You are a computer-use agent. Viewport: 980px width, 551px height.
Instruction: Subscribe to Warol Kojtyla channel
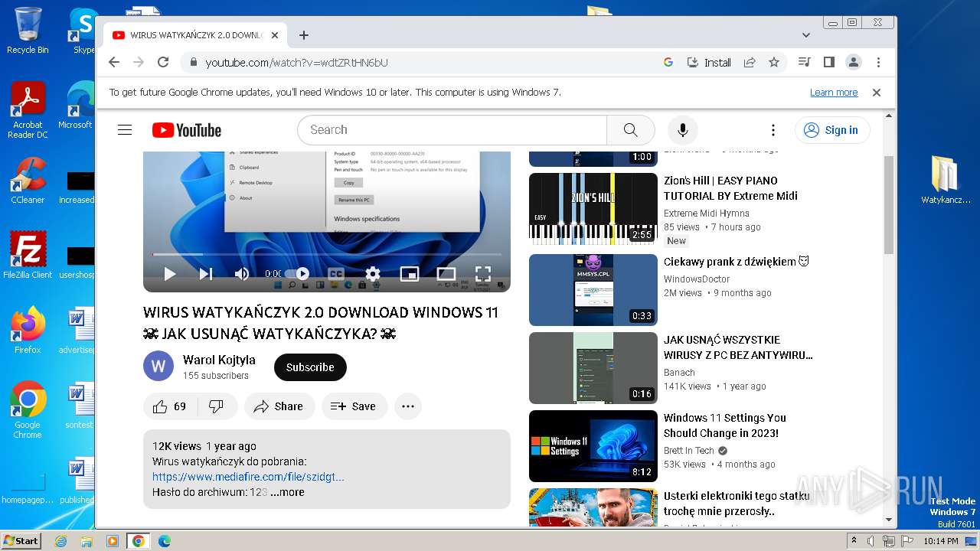pos(310,367)
